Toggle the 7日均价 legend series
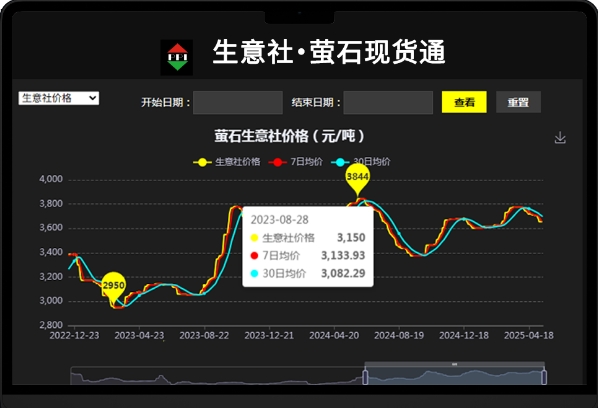This screenshot has width=598, height=408. coord(296,162)
